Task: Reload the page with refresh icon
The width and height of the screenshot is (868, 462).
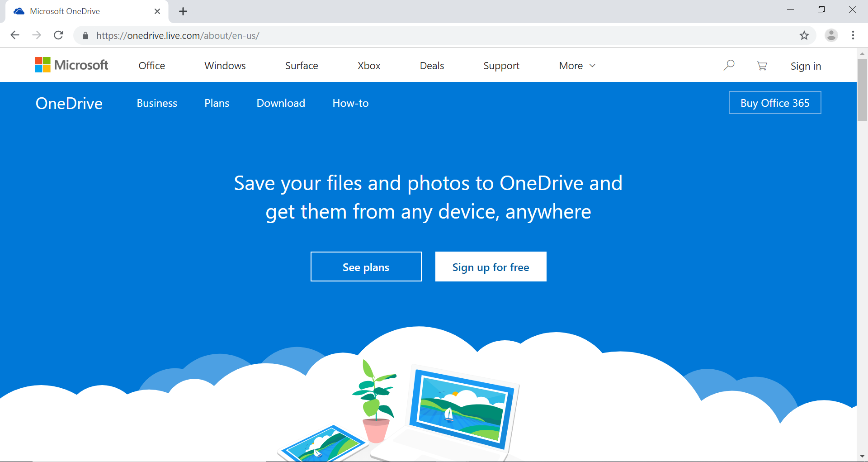Action: 58,35
